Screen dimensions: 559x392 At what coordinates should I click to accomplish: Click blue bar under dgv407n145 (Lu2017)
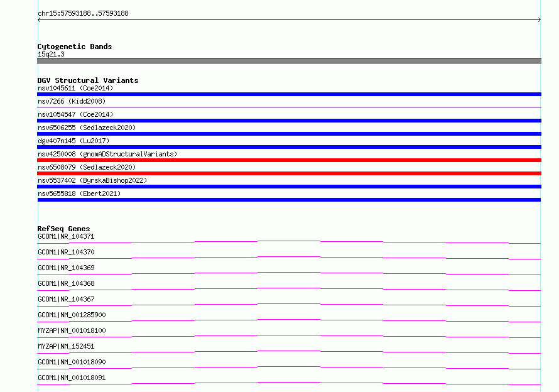pos(289,147)
